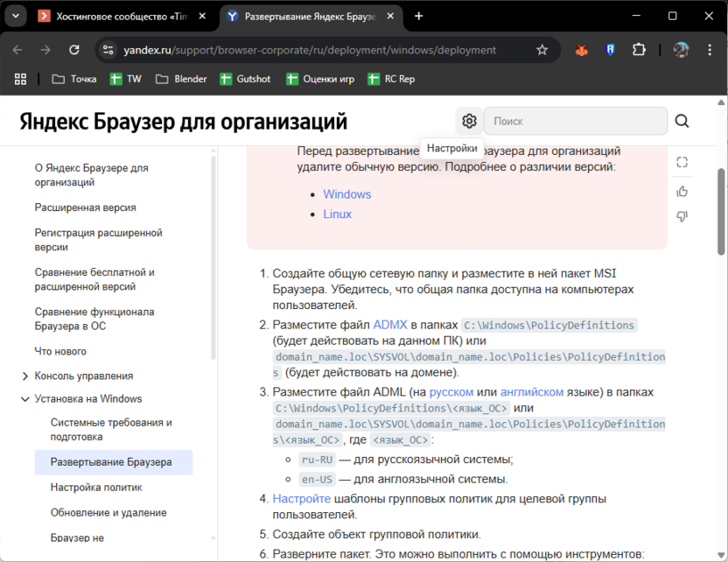Reload the page
Image resolution: width=728 pixels, height=562 pixels.
(74, 50)
